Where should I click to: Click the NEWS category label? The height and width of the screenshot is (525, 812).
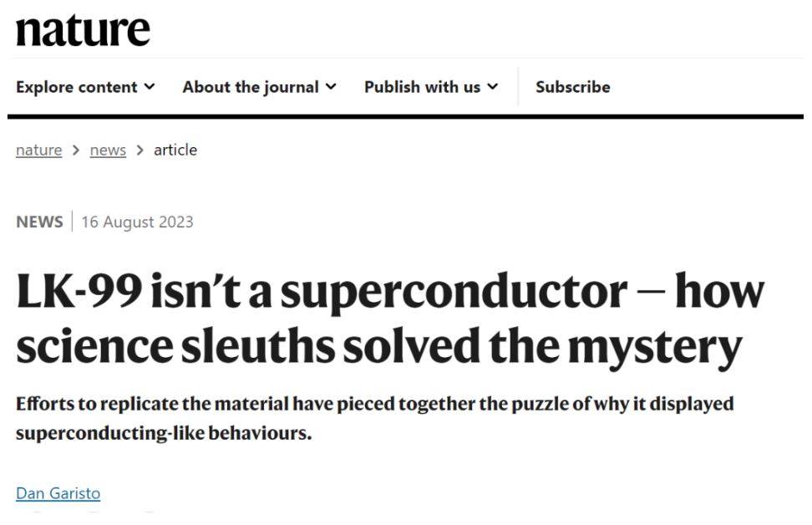coord(38,221)
